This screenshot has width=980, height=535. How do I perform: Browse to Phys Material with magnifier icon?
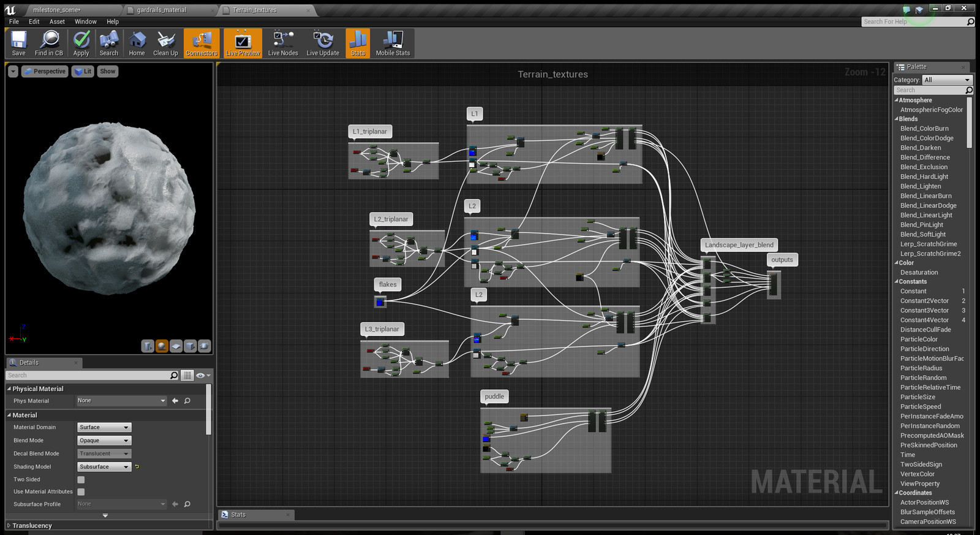(187, 401)
